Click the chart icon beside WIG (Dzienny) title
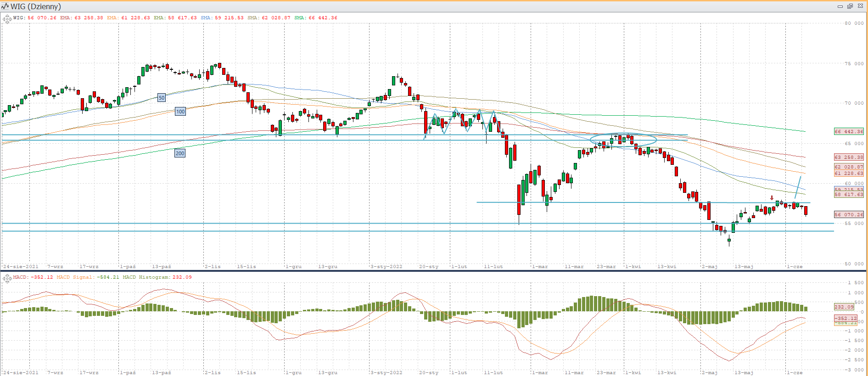The image size is (868, 376). (x=5, y=6)
